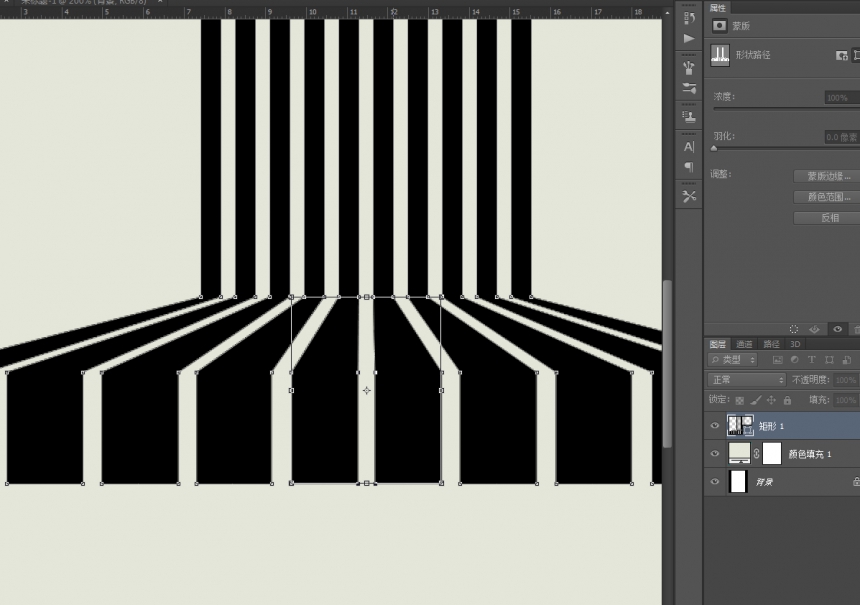Image resolution: width=860 pixels, height=605 pixels.
Task: Filter layers by pixel type icon
Action: pos(777,360)
